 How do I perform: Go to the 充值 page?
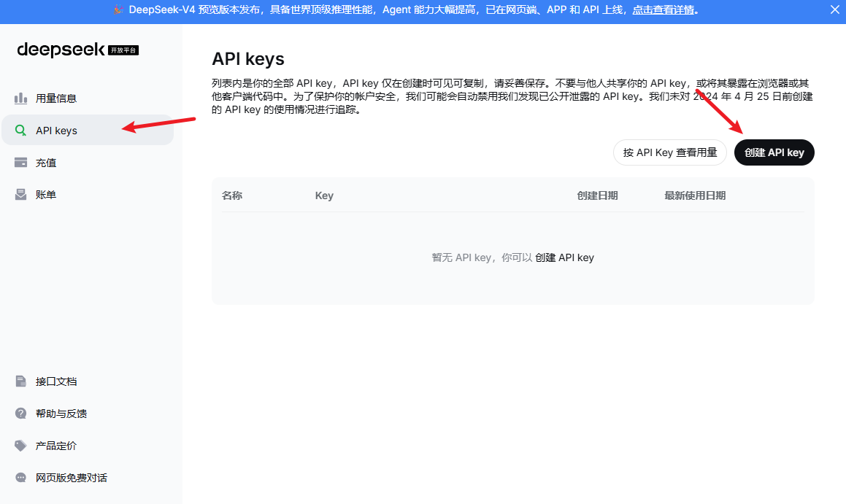coord(88,162)
